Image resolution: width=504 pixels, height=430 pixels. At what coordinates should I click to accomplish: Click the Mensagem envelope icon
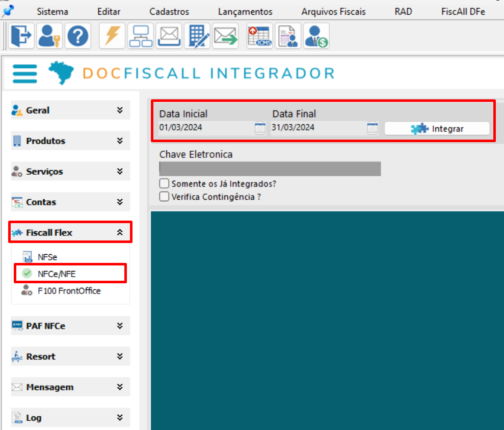click(x=17, y=387)
